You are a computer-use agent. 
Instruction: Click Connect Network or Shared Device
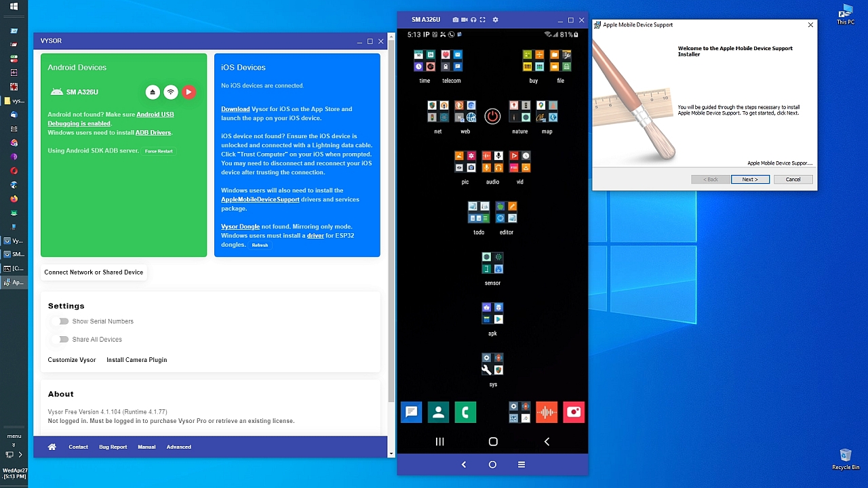point(94,272)
